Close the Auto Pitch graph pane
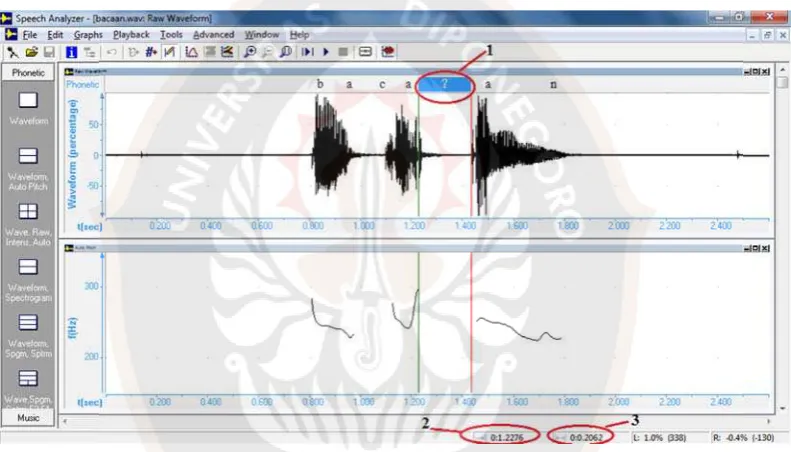 (x=766, y=248)
